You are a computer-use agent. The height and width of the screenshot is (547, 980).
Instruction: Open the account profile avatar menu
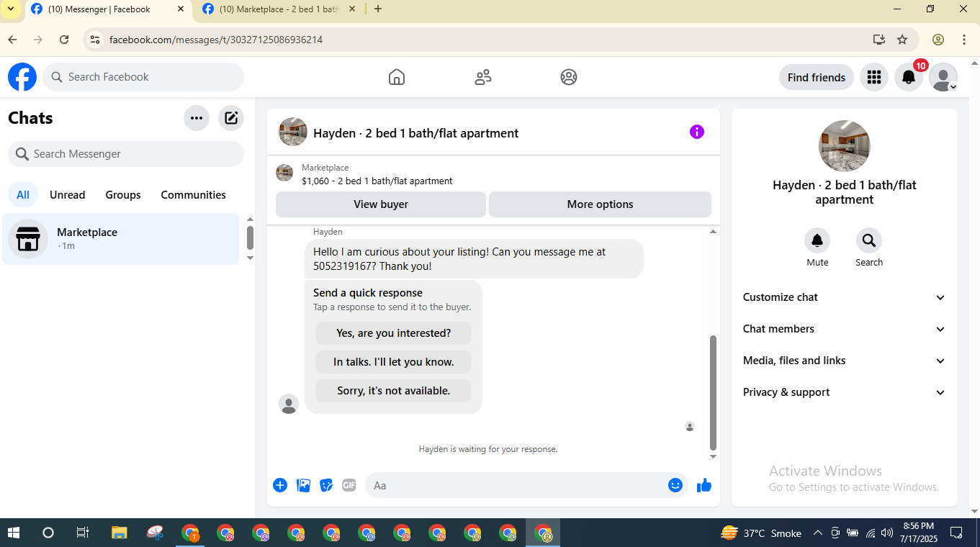(x=943, y=77)
